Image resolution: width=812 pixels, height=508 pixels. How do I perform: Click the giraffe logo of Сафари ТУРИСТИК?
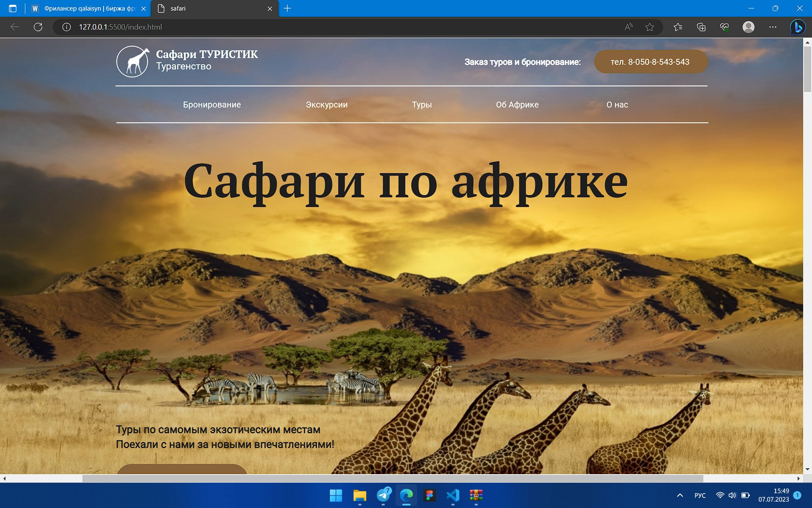click(132, 62)
